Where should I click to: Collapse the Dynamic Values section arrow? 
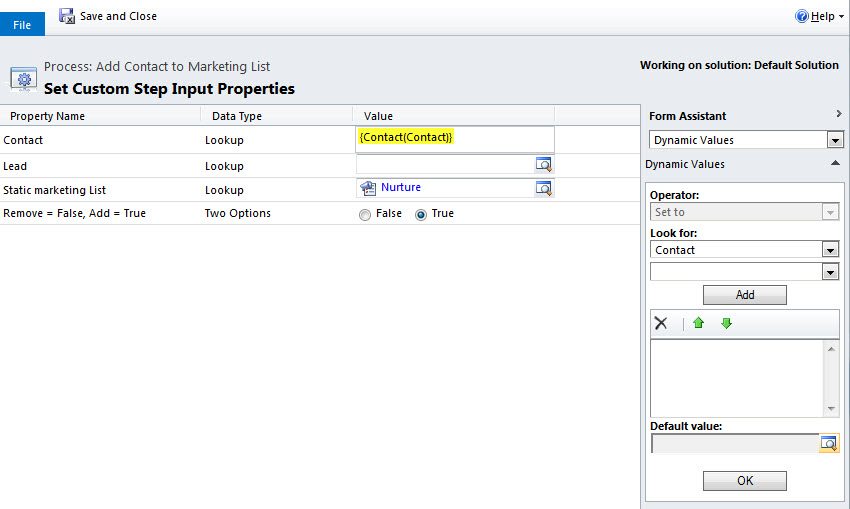point(835,163)
